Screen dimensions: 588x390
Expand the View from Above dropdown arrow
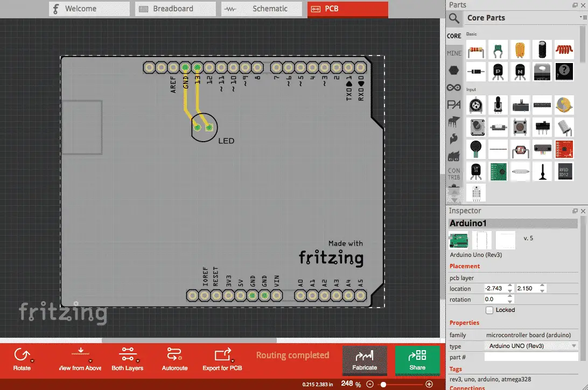pyautogui.click(x=90, y=361)
